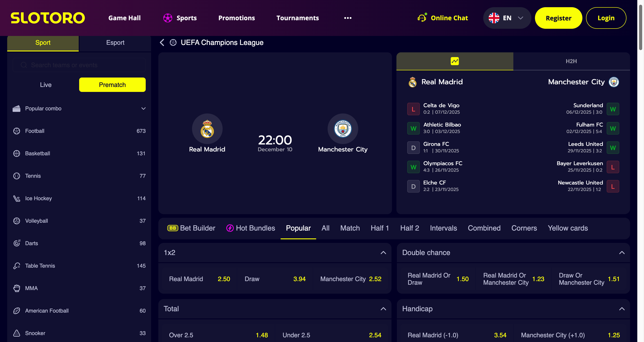The width and height of the screenshot is (644, 342).
Task: Click the Darts sidebar icon
Action: click(16, 243)
